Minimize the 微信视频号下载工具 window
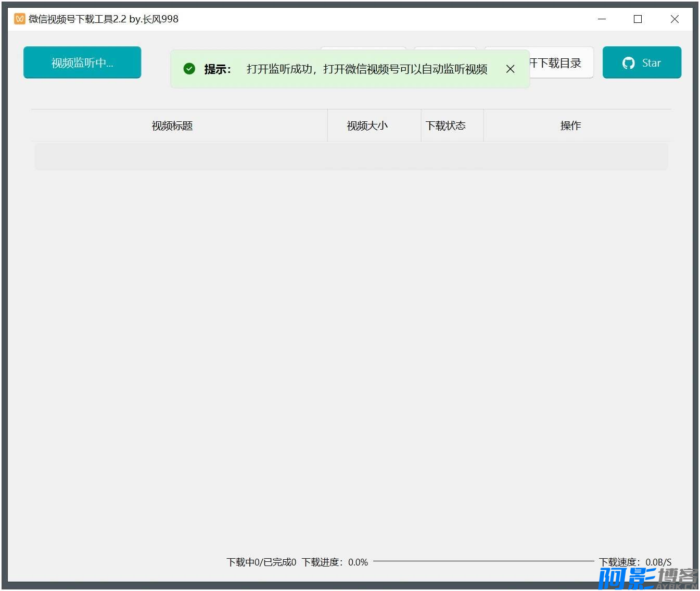This screenshot has width=700, height=591. click(602, 19)
